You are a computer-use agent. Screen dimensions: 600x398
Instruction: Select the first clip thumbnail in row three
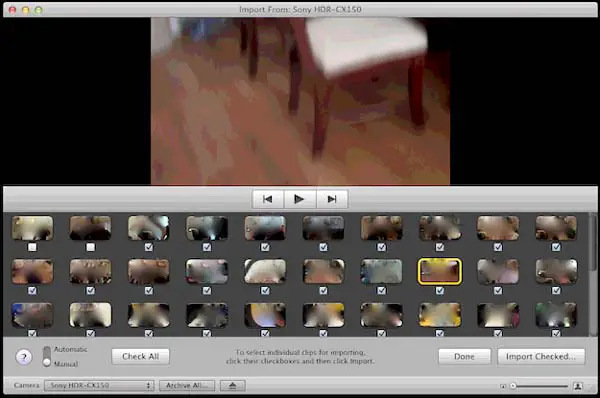point(33,315)
